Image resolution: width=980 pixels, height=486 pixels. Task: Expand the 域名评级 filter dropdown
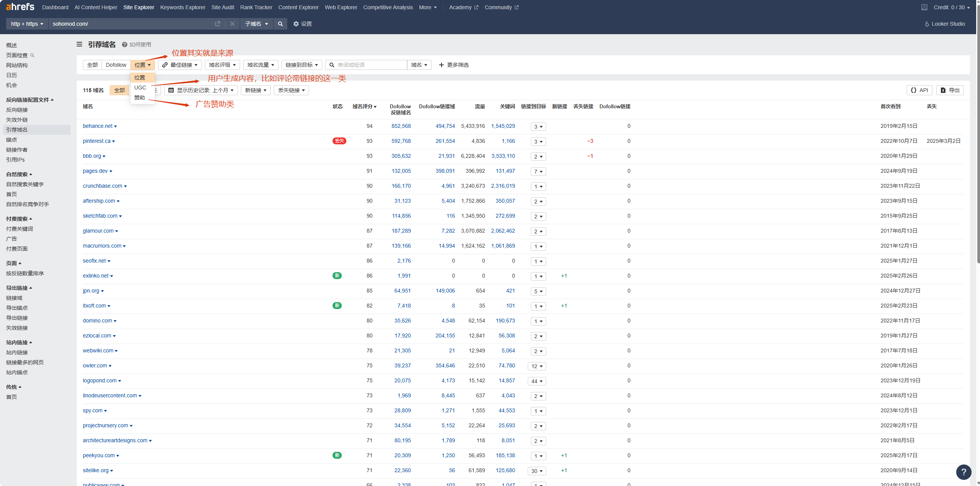222,65
